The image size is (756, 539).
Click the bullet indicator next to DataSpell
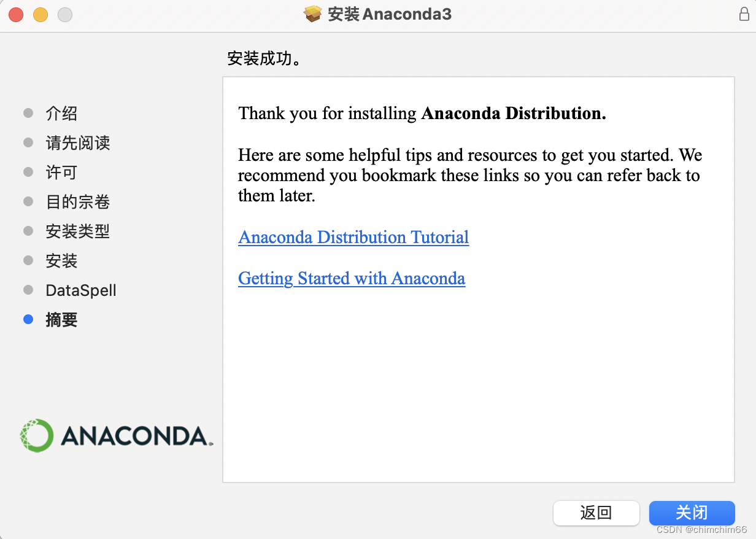click(28, 290)
